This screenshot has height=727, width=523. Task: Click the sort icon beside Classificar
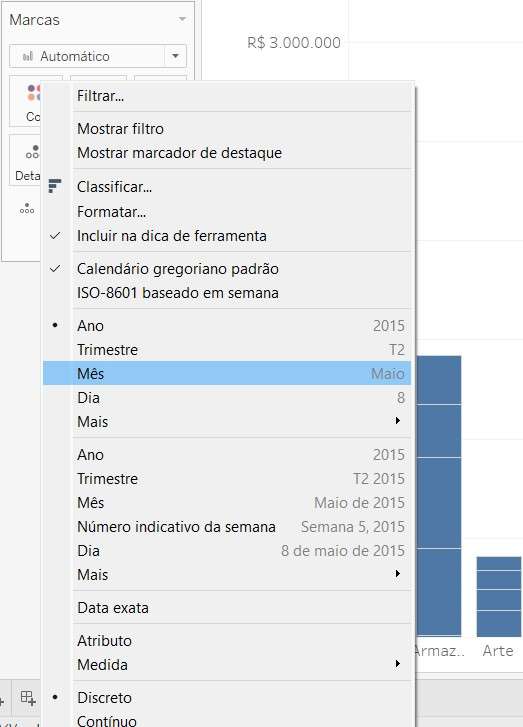(55, 185)
